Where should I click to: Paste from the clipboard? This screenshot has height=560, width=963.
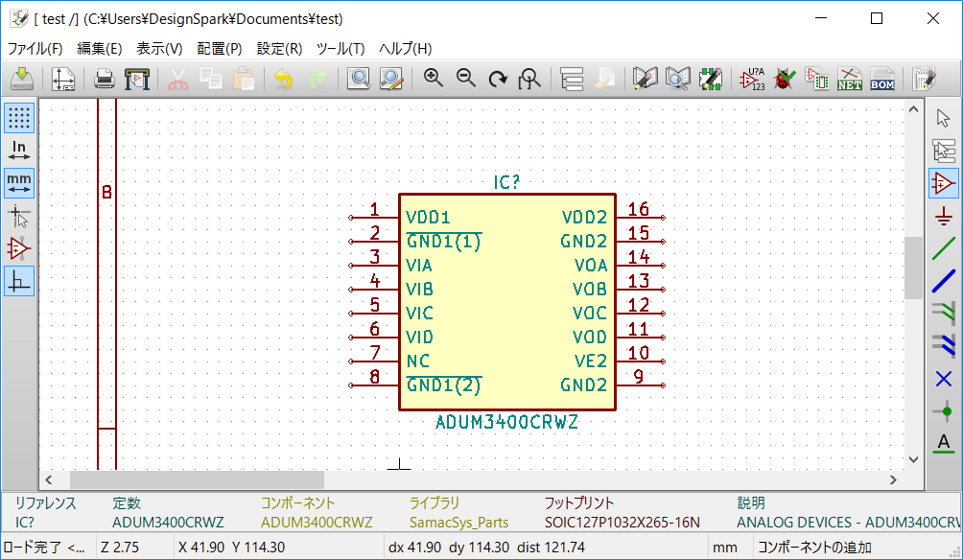point(244,79)
